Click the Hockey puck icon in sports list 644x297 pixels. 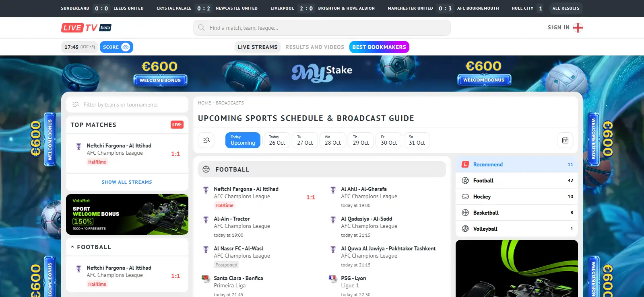point(465,197)
